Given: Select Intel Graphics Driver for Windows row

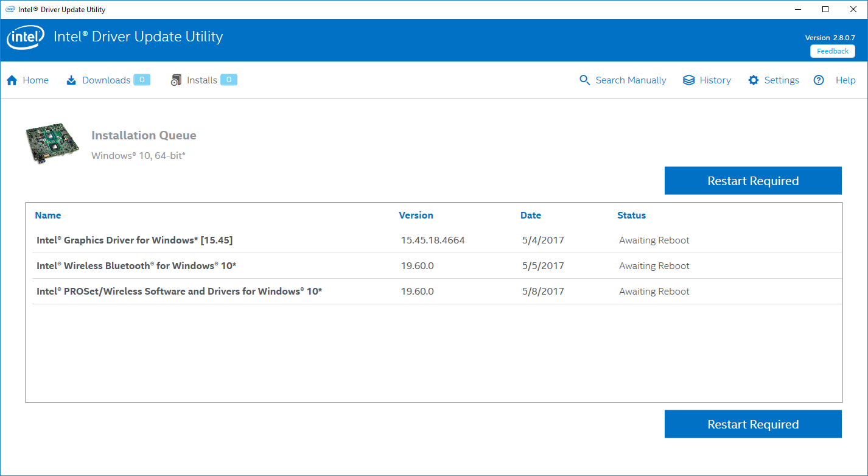Looking at the screenshot, I should pyautogui.click(x=437, y=240).
